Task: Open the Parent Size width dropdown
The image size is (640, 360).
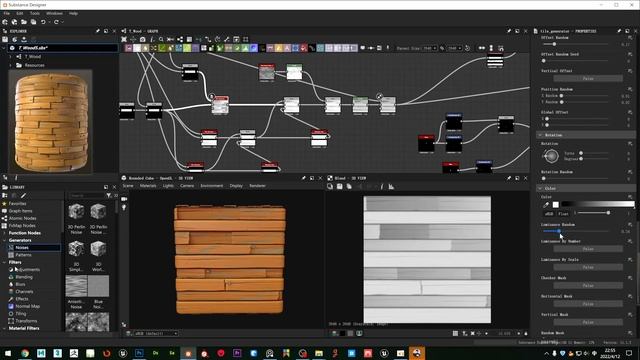Action: pos(429,48)
